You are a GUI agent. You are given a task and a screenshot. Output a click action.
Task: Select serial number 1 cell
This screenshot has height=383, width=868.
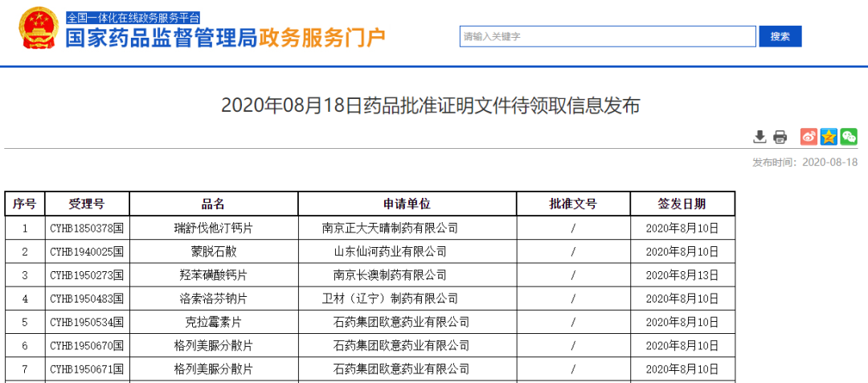tap(25, 228)
